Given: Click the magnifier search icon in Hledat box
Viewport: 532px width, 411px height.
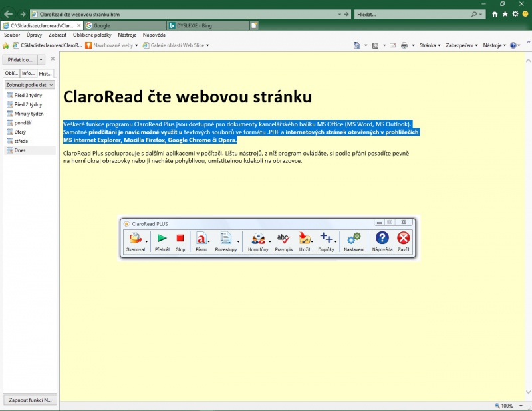Looking at the screenshot, I should (x=474, y=14).
